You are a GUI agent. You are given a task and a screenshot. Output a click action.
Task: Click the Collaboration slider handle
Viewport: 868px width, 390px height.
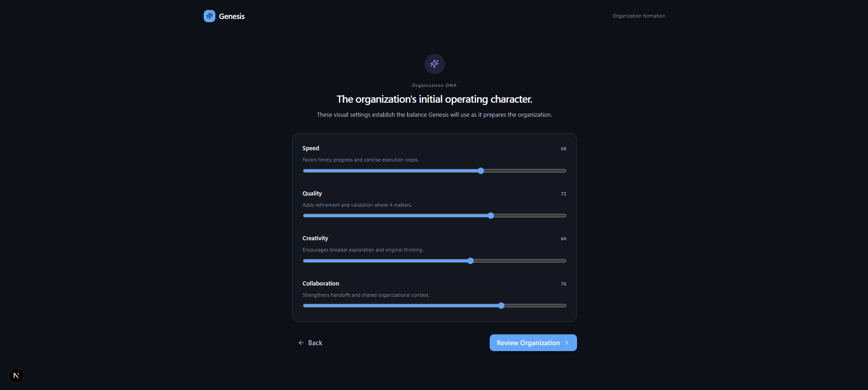(501, 306)
